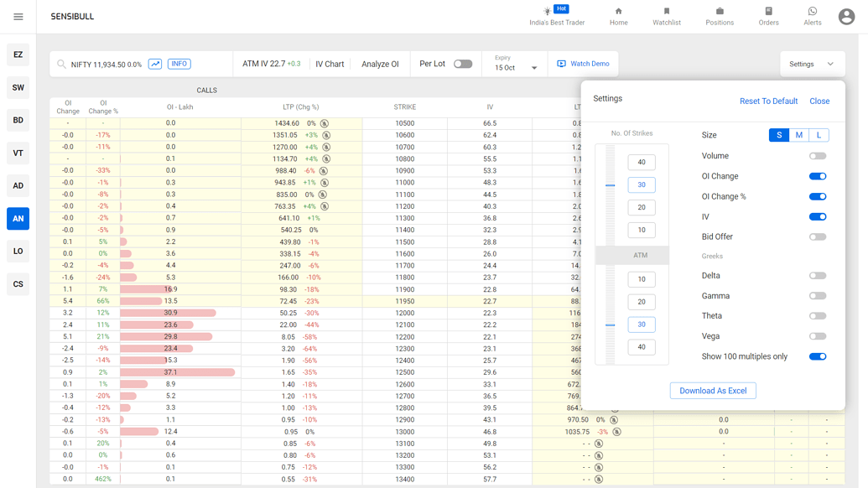Click Reset To Default link
Image resolution: width=868 pixels, height=488 pixels.
point(768,101)
